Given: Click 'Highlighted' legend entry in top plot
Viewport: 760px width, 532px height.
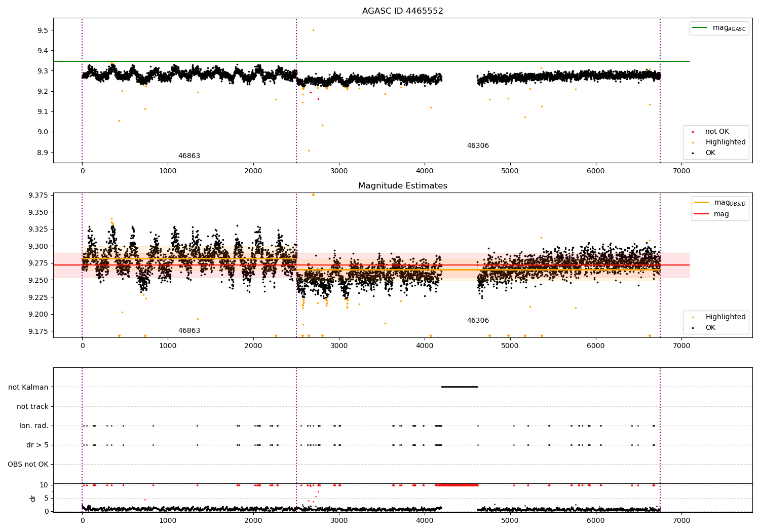Looking at the screenshot, I should coord(719,142).
